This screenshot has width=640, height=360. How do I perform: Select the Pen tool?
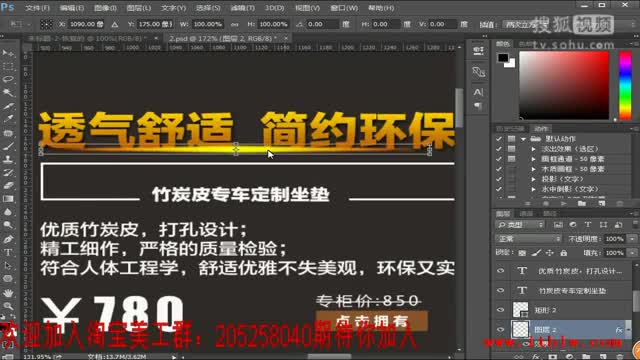point(8,239)
